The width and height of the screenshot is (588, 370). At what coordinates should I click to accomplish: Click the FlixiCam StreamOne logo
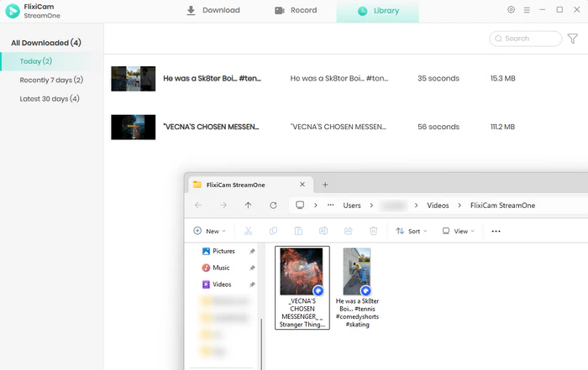13,11
